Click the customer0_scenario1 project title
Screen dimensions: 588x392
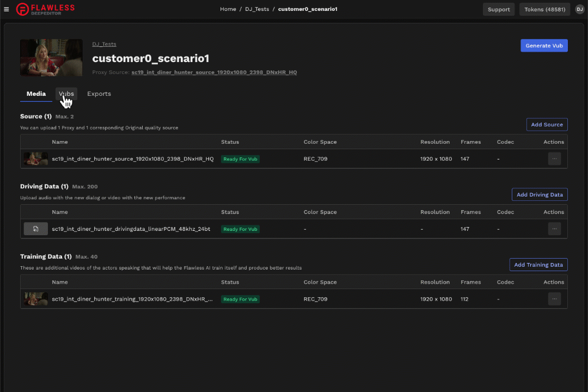click(x=151, y=58)
